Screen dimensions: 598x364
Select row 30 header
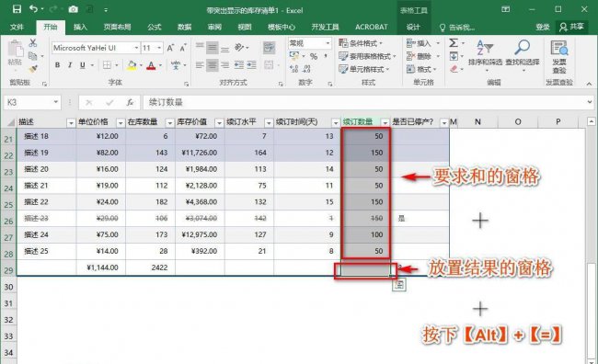(8, 287)
